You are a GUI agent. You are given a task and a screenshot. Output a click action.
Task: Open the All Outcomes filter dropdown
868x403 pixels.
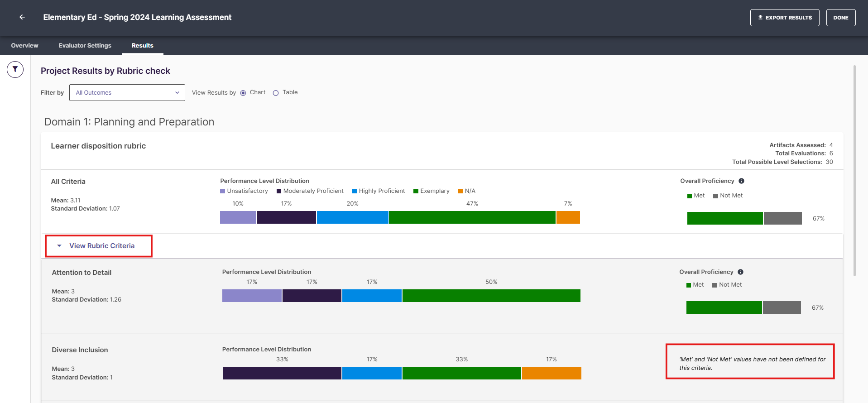[127, 92]
